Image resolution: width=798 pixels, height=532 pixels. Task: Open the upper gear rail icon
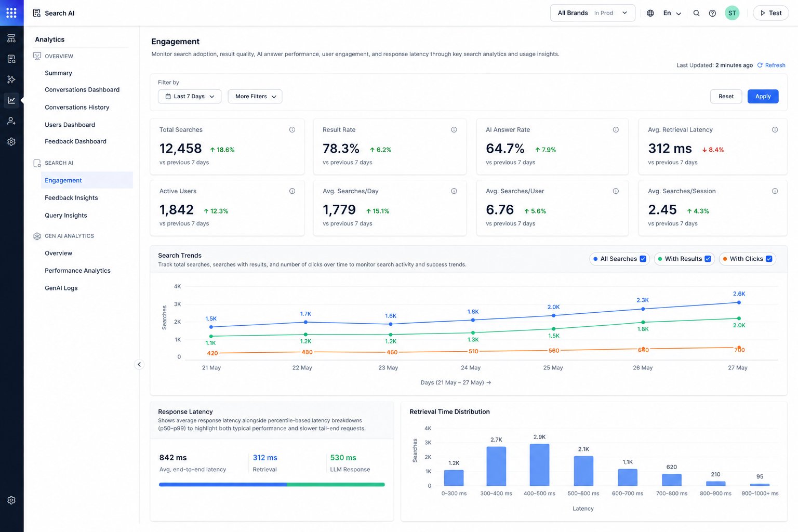point(11,141)
